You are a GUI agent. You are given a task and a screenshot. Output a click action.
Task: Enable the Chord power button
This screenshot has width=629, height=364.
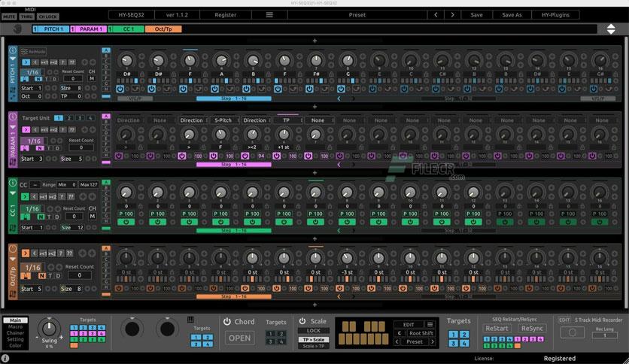pyautogui.click(x=227, y=321)
